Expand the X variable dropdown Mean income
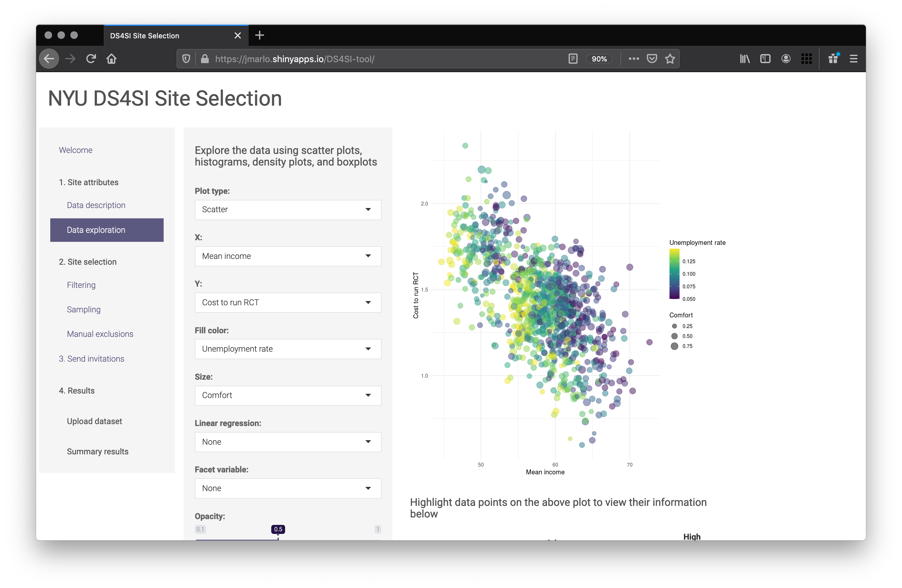902x588 pixels. (288, 256)
